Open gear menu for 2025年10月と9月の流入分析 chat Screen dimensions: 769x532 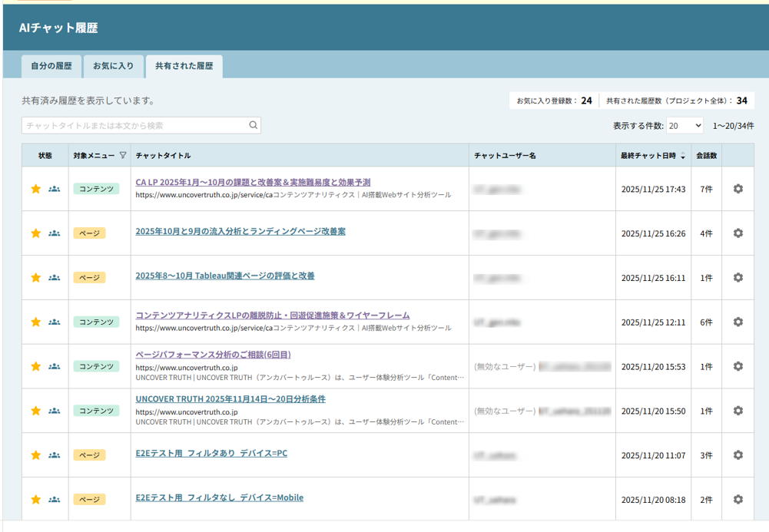pos(738,233)
